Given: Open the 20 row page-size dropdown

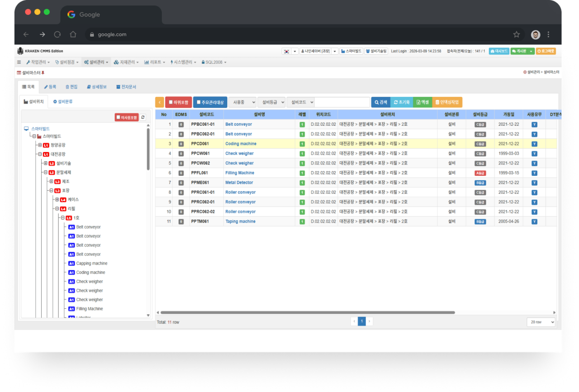Looking at the screenshot, I should (x=541, y=322).
